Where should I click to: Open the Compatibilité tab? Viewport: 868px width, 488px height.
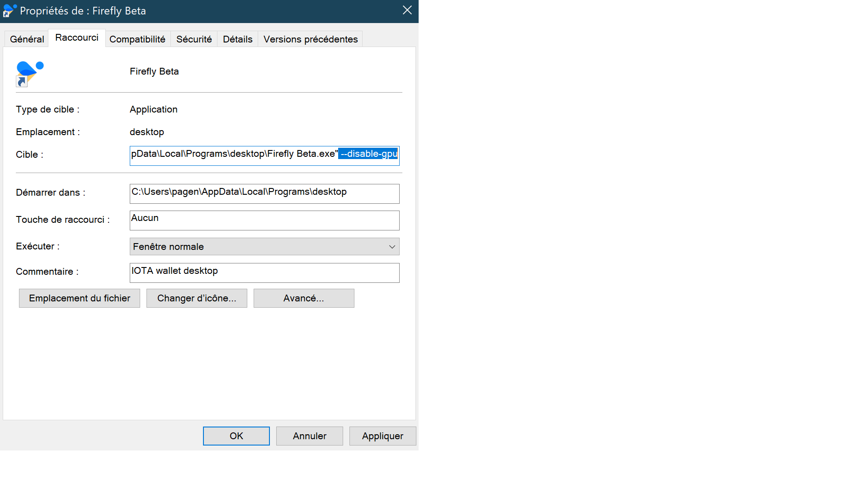click(x=137, y=39)
